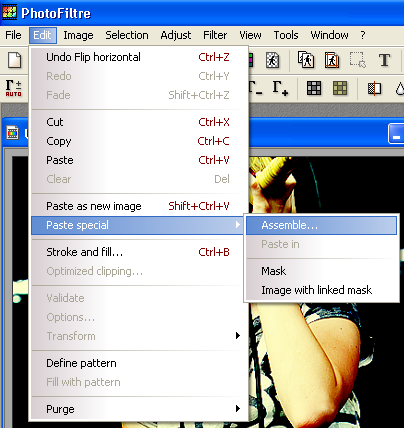The width and height of the screenshot is (404, 428).
Task: Click the olive-colored grid icon
Action: pos(340,88)
